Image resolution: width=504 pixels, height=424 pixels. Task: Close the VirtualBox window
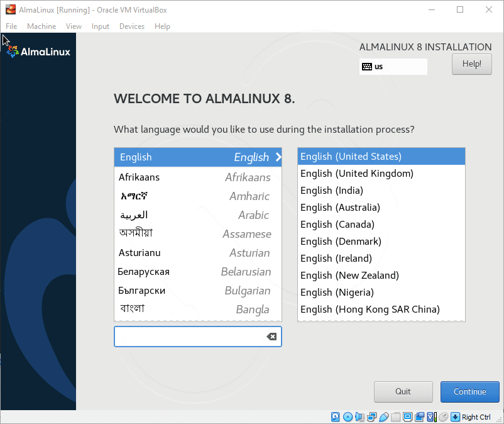tap(488, 9)
